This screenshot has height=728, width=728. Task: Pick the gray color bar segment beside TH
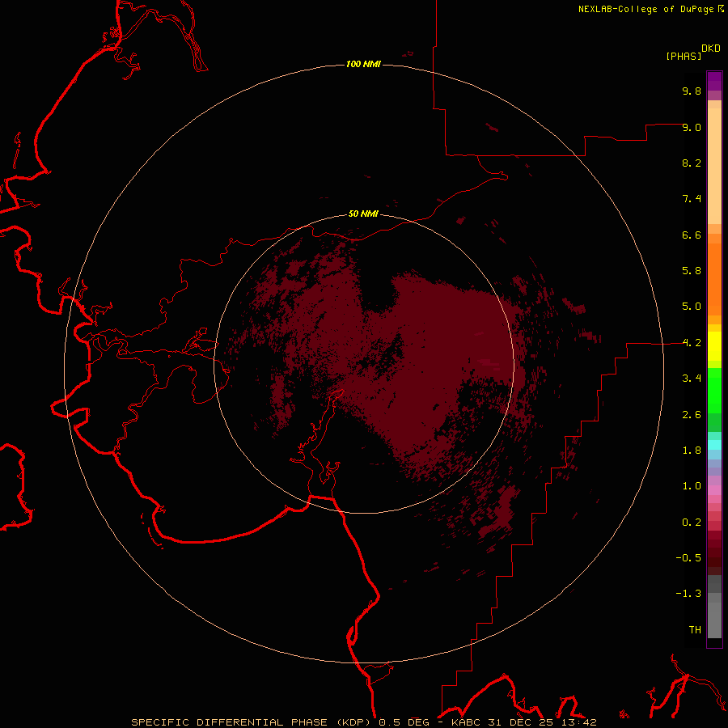pos(714,620)
